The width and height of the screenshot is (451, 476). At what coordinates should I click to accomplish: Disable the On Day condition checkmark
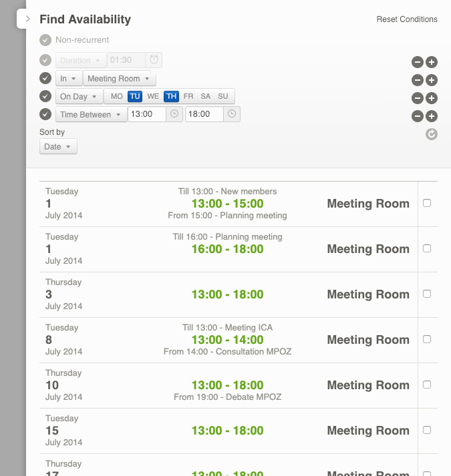[45, 96]
